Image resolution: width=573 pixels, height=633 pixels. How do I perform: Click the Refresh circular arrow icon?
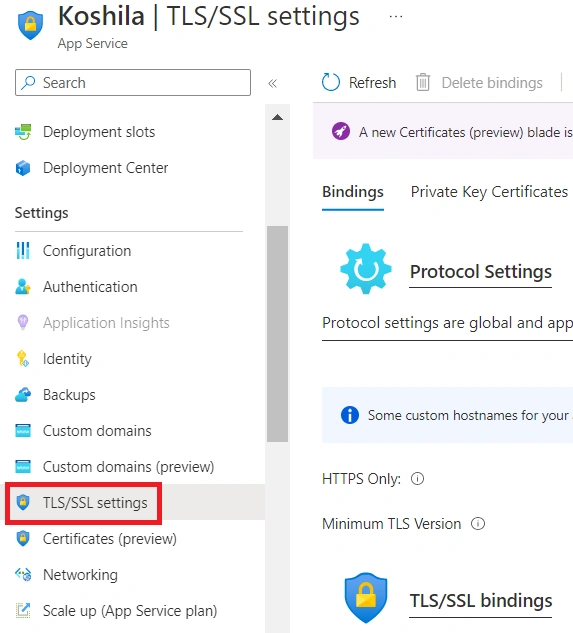click(x=331, y=82)
